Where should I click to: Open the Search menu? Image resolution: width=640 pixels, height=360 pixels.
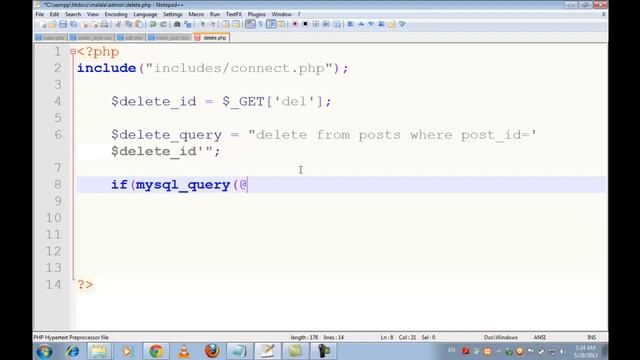[73, 14]
